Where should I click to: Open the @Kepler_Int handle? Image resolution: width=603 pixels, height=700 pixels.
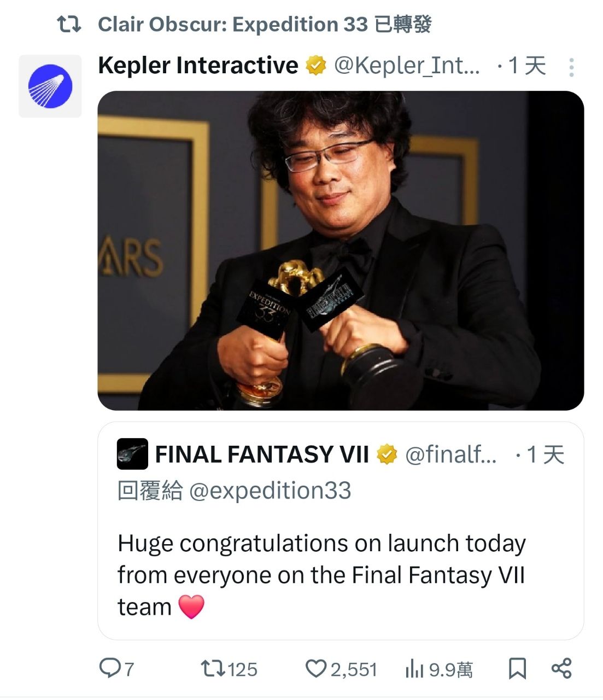pos(407,66)
